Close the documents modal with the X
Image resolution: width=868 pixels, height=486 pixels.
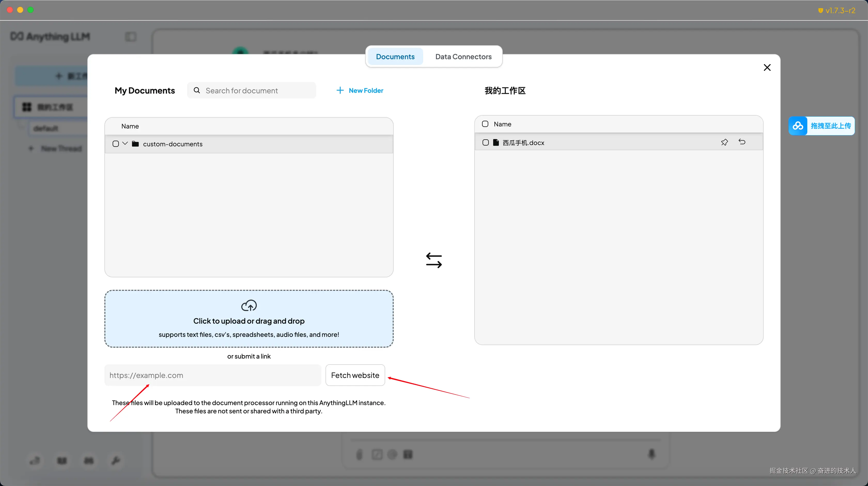tap(767, 67)
